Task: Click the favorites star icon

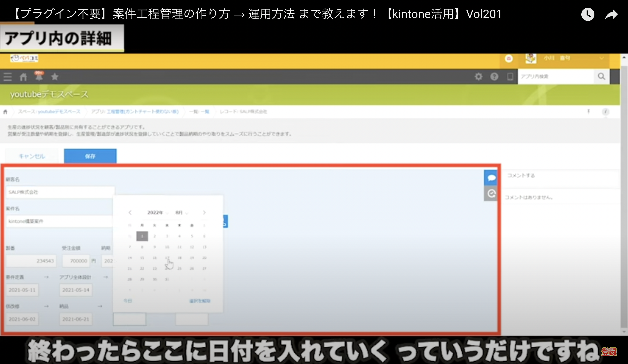Action: point(55,77)
